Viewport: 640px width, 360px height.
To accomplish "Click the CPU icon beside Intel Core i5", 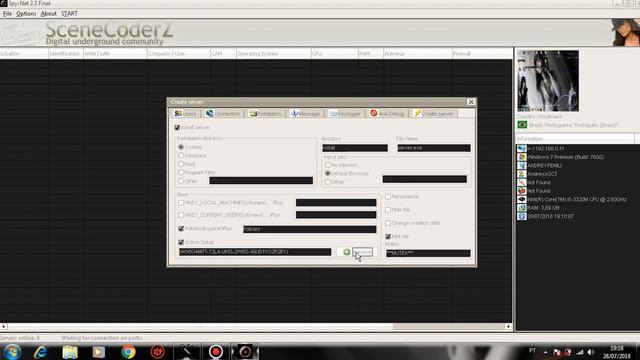I will click(x=522, y=199).
